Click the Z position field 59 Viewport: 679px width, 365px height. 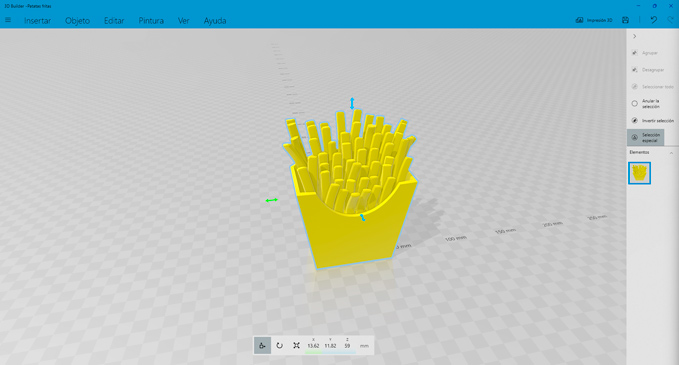click(347, 346)
